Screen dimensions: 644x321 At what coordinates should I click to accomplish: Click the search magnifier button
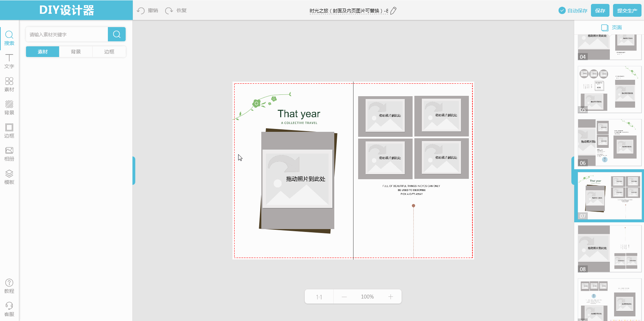[116, 34]
